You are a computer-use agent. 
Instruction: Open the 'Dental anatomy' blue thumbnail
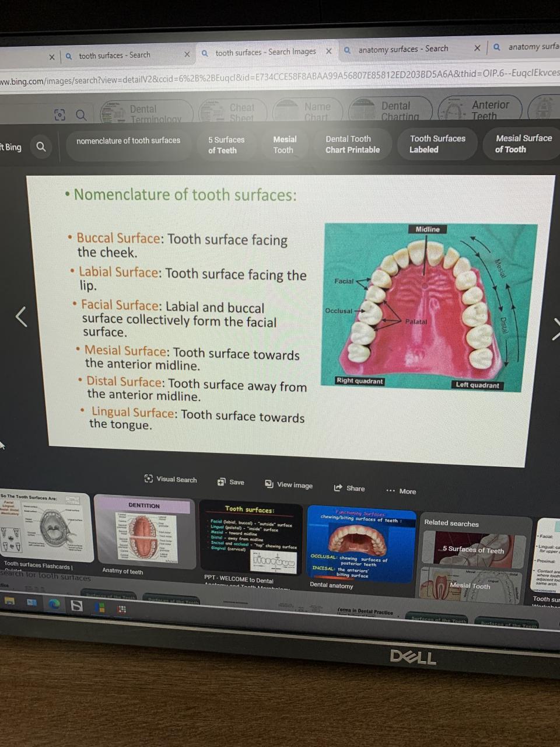pyautogui.click(x=361, y=543)
